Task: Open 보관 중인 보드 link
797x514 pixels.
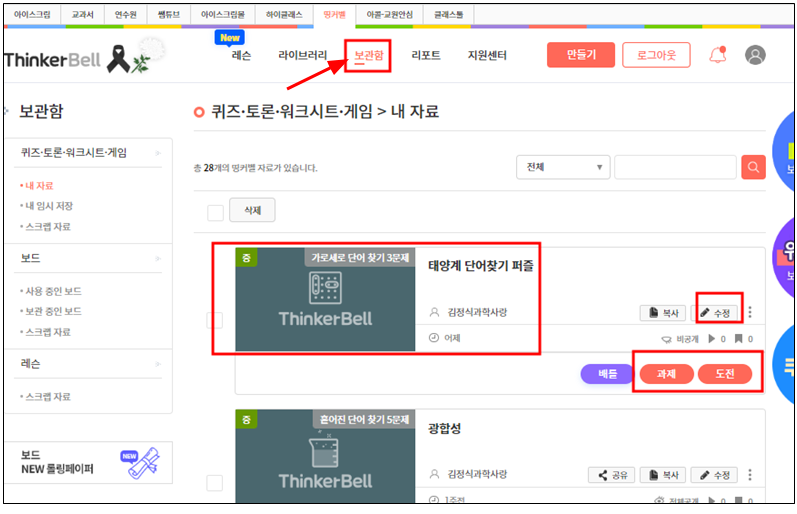Action: [53, 311]
